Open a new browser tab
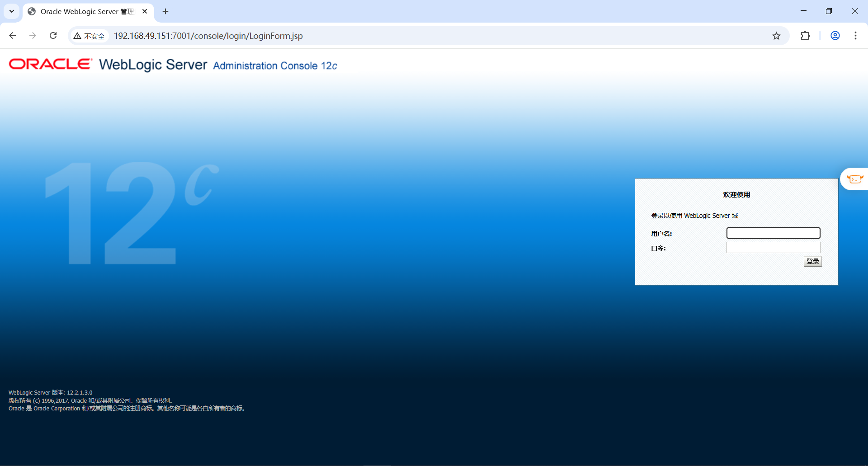The width and height of the screenshot is (868, 466). pos(165,11)
